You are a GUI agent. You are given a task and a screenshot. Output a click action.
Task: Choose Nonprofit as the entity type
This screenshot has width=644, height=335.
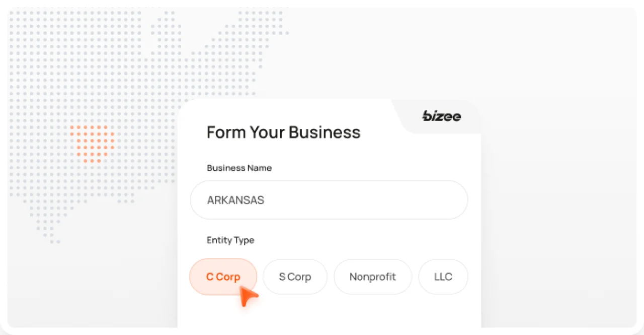pos(373,277)
